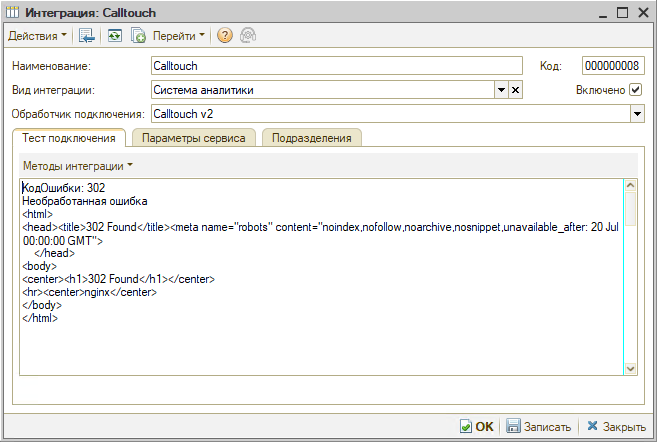Click the <body> line in the response
The width and height of the screenshot is (657, 442).
[39, 266]
